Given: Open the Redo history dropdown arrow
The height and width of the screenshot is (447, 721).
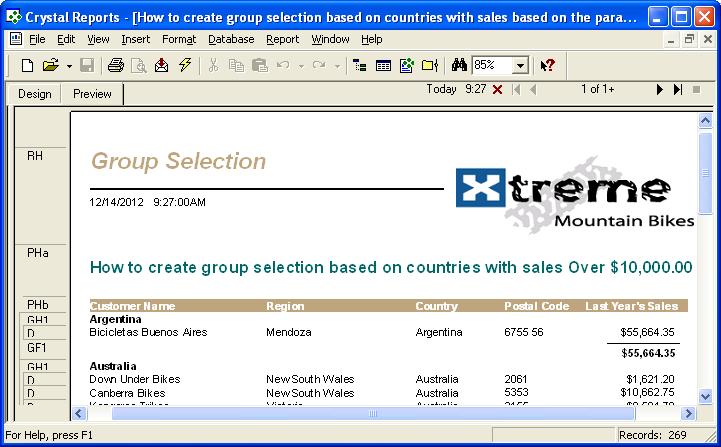Looking at the screenshot, I should tap(338, 67).
